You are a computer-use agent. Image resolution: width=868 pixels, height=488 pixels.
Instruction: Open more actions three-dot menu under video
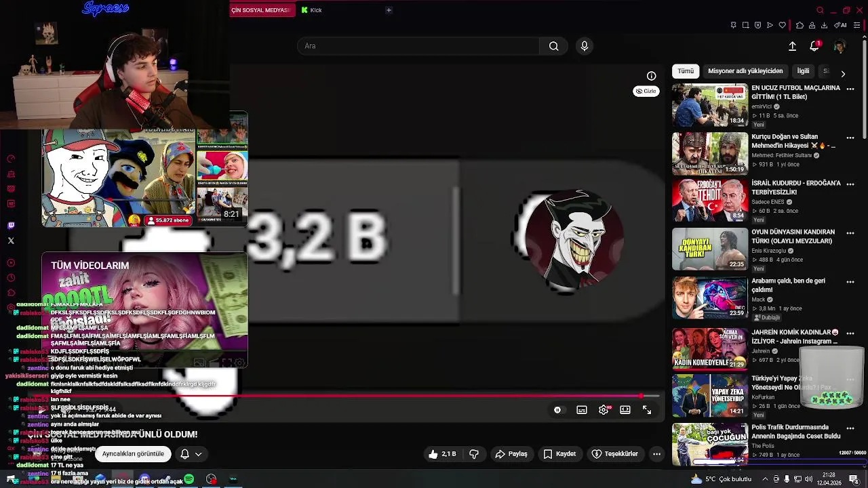[x=656, y=454]
